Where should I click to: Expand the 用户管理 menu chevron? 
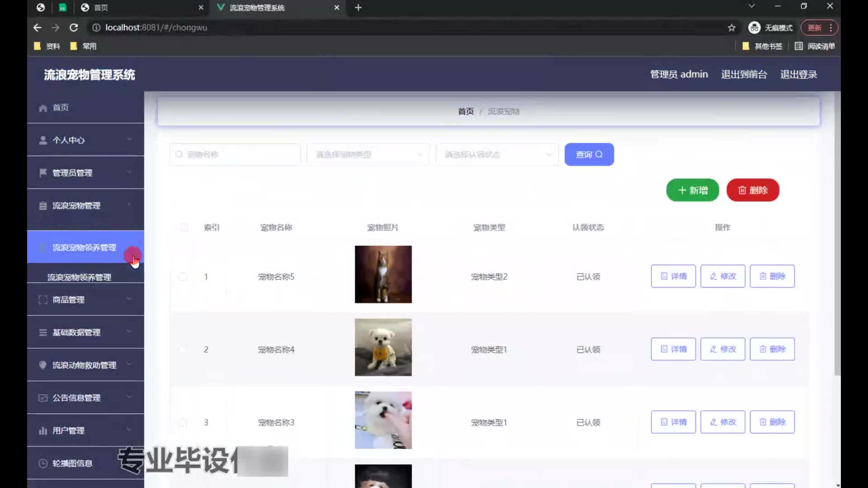(129, 430)
